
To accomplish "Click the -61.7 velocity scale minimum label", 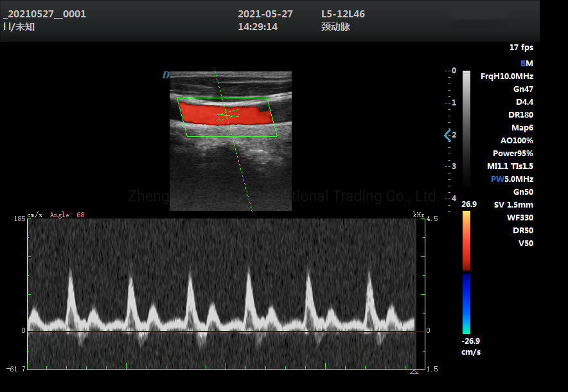I will (x=16, y=369).
